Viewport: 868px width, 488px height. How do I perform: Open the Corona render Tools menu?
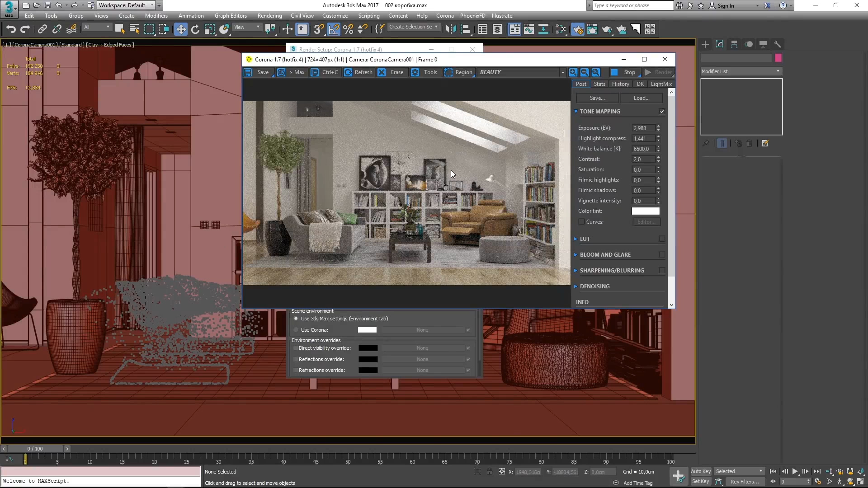point(430,71)
